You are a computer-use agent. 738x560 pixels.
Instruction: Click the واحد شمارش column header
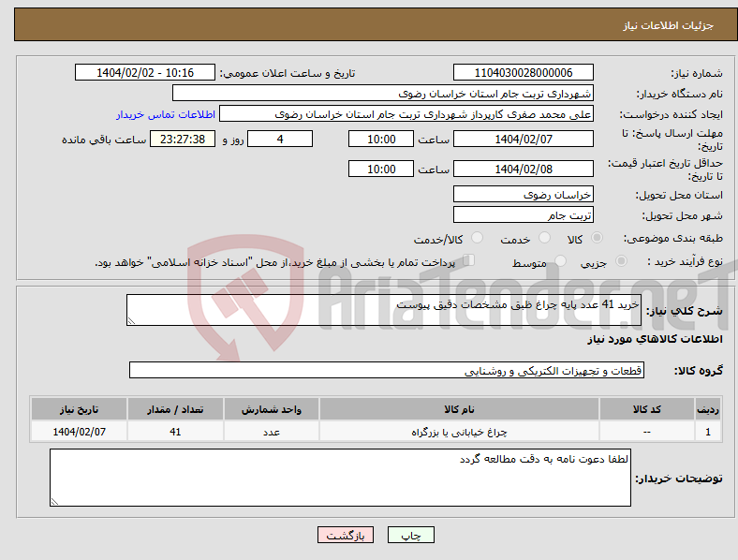pos(272,409)
